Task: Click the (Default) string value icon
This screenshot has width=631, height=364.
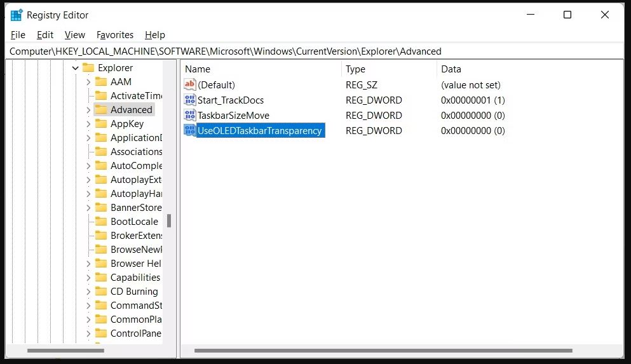Action: [189, 84]
